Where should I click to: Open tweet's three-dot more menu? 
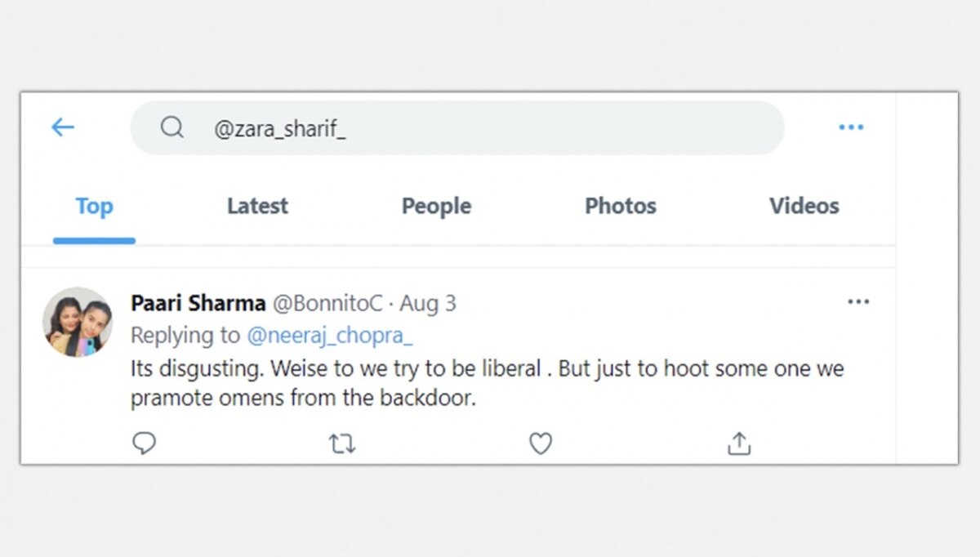point(858,302)
